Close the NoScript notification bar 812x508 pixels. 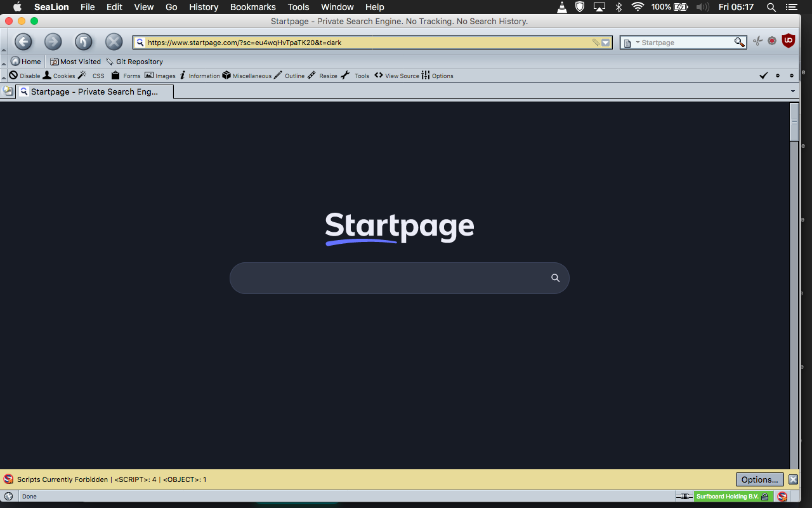(793, 479)
